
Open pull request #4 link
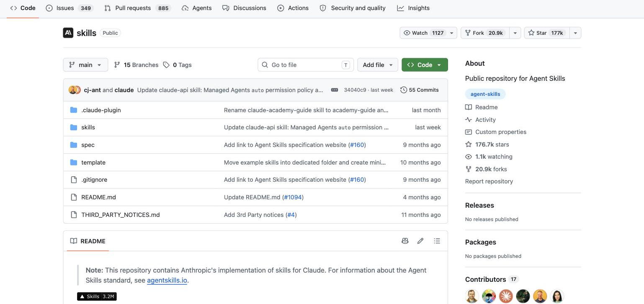tap(291, 215)
